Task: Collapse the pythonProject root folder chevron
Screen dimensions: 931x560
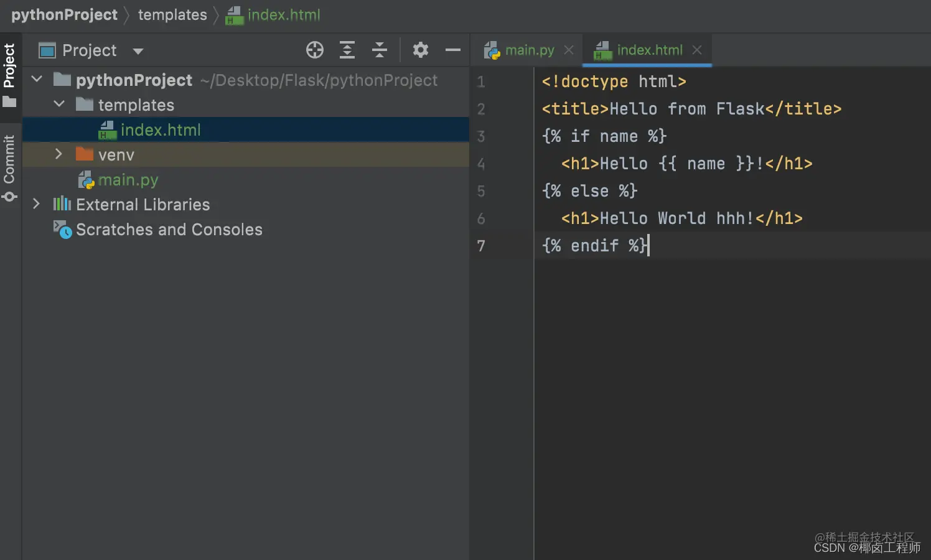Action: [37, 79]
